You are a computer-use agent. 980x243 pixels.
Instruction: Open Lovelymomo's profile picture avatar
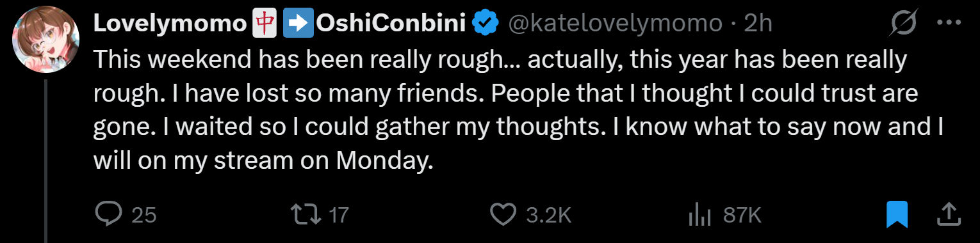45,41
